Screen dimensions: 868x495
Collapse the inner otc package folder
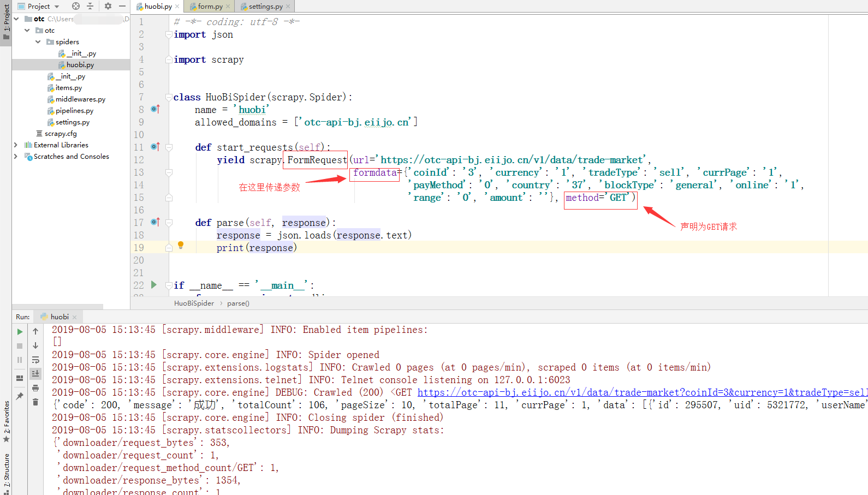[27, 30]
